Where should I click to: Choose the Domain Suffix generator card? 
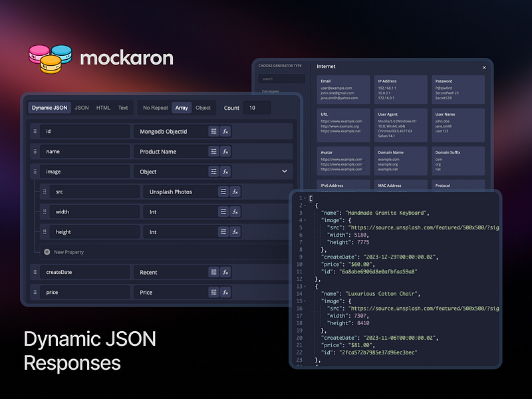pyautogui.click(x=458, y=161)
